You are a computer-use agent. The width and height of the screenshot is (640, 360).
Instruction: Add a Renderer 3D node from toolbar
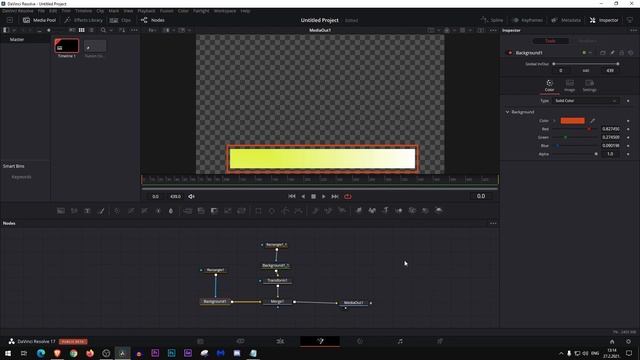(x=439, y=211)
